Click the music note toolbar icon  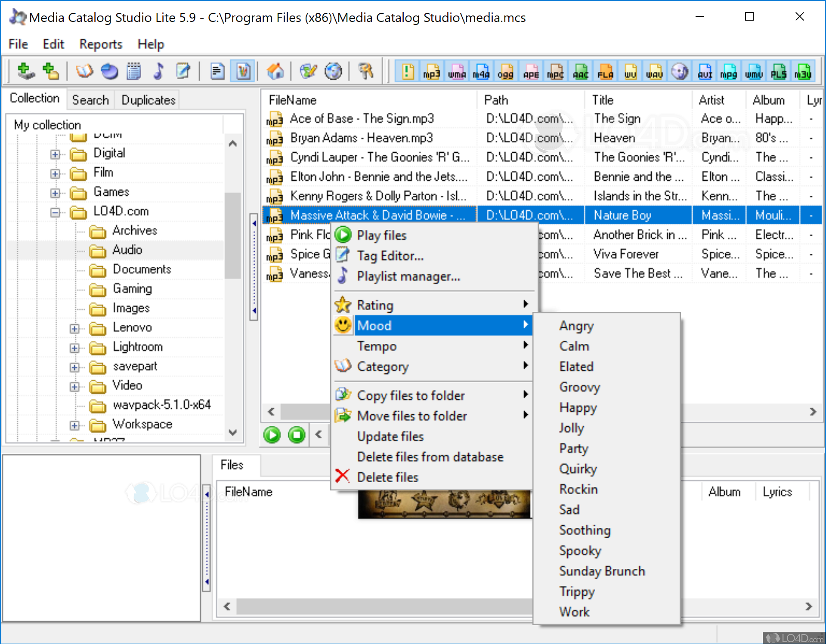point(159,71)
